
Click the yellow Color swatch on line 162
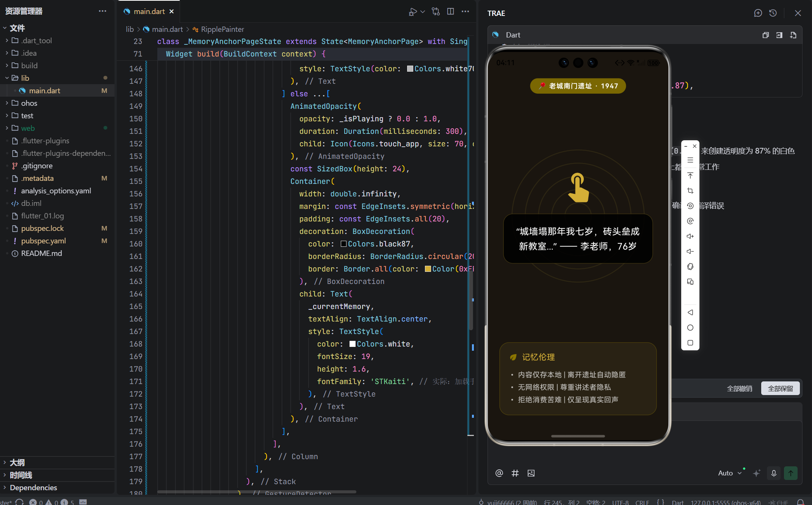click(428, 269)
